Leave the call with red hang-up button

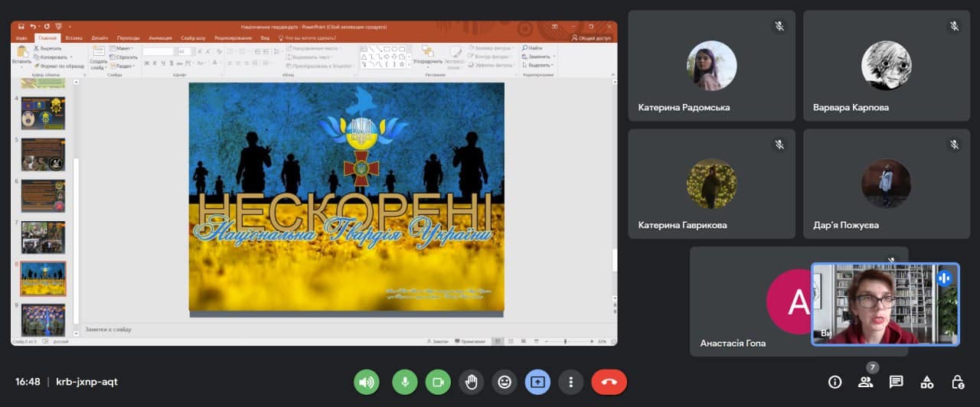click(x=609, y=382)
